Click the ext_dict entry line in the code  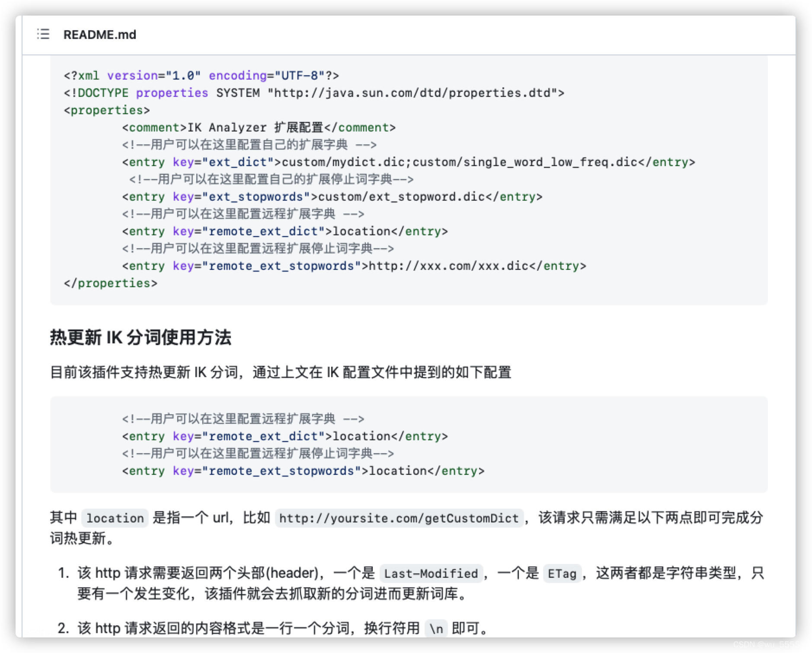(x=409, y=162)
